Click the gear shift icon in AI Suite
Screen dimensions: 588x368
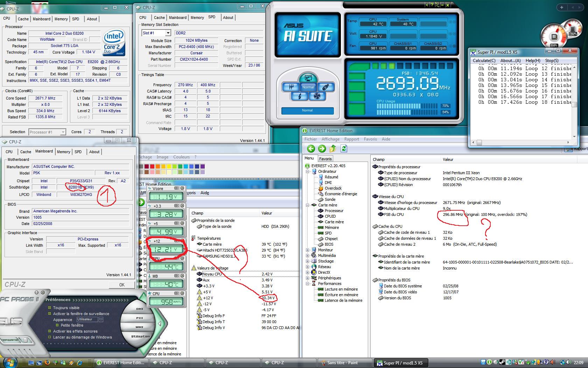tap(291, 87)
